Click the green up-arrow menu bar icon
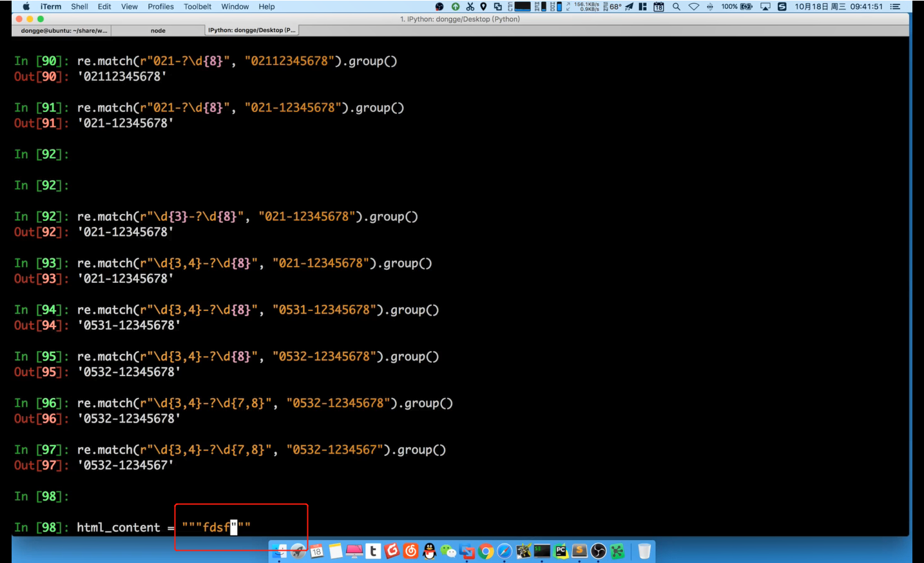Viewport: 924px width, 563px height. (x=456, y=6)
